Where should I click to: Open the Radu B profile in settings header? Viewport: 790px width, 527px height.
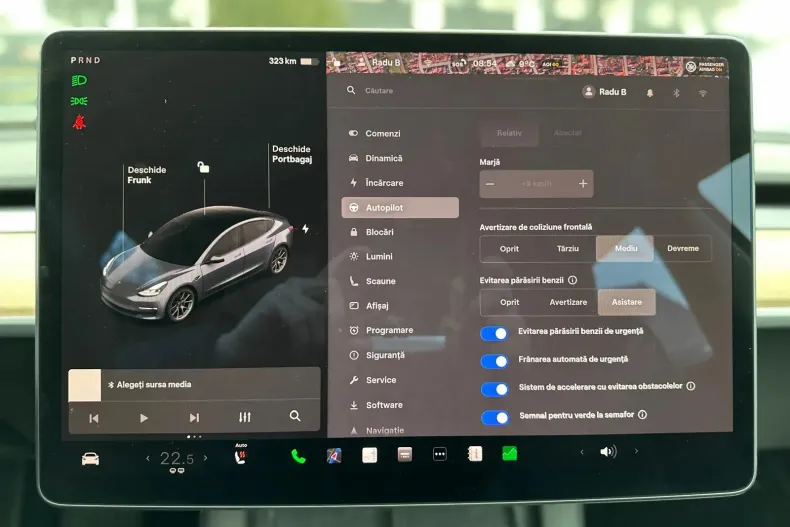605,92
